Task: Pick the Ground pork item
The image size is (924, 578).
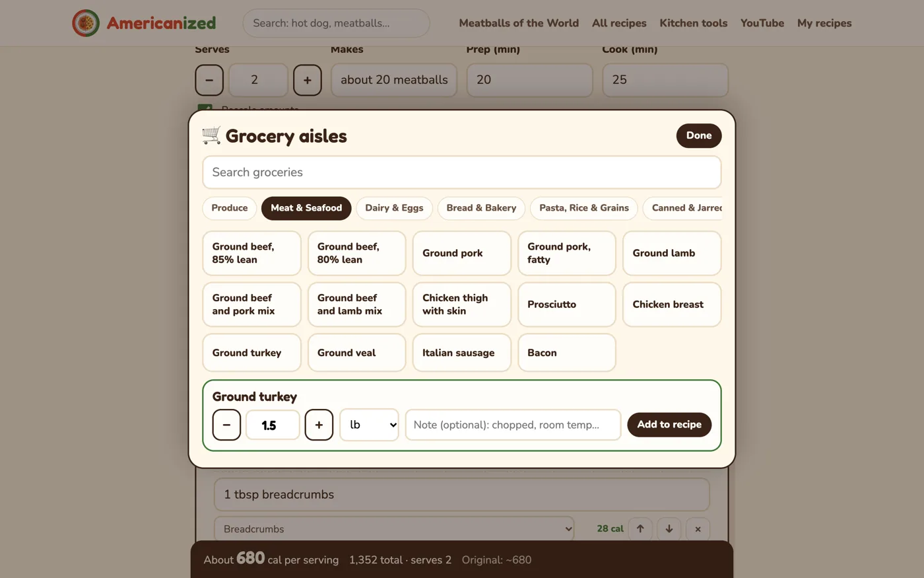Action: point(462,253)
